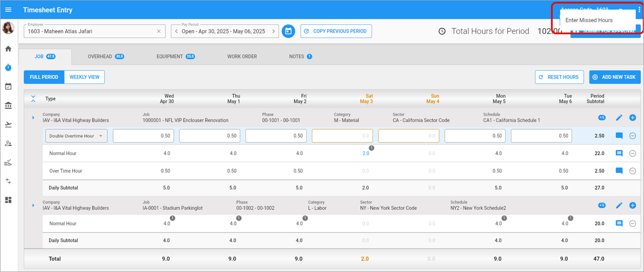
Task: Open comment for Stadium Parkinglot Normal Hour
Action: click(619, 223)
